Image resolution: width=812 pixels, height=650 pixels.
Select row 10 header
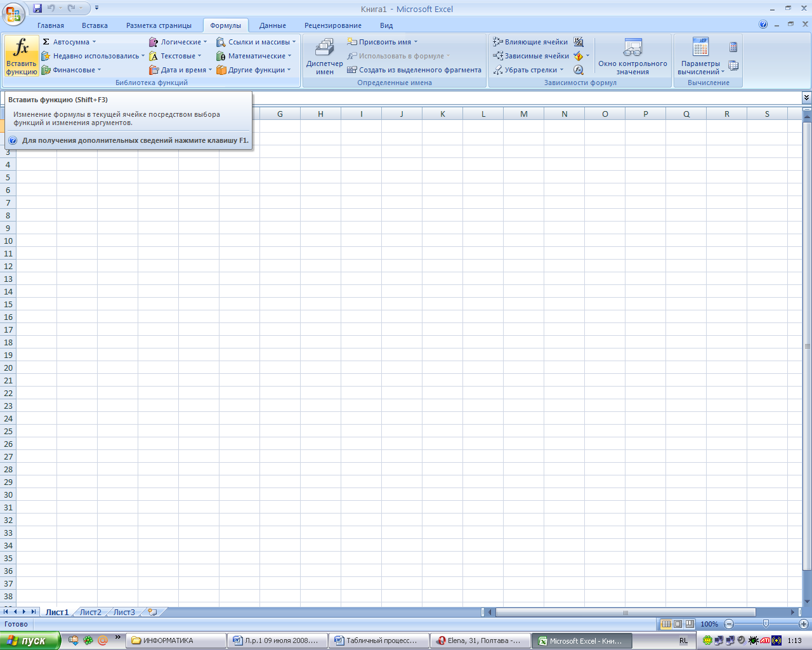(x=8, y=241)
